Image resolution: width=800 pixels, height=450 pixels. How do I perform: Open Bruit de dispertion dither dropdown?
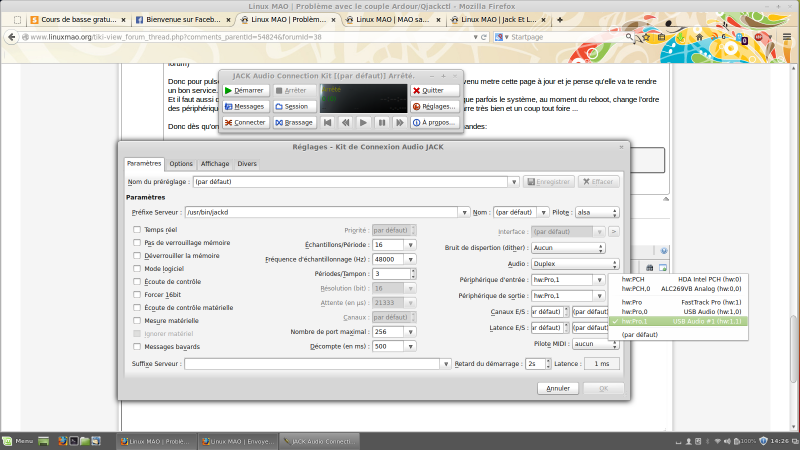[x=568, y=247]
